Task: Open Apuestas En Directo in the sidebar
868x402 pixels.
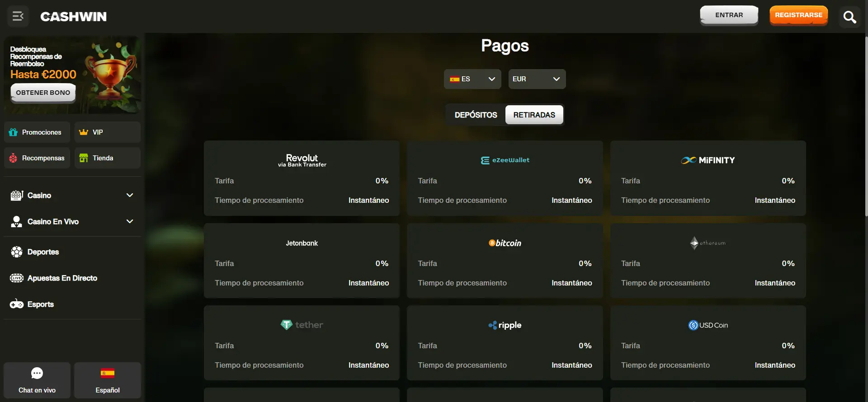Action: click(62, 278)
